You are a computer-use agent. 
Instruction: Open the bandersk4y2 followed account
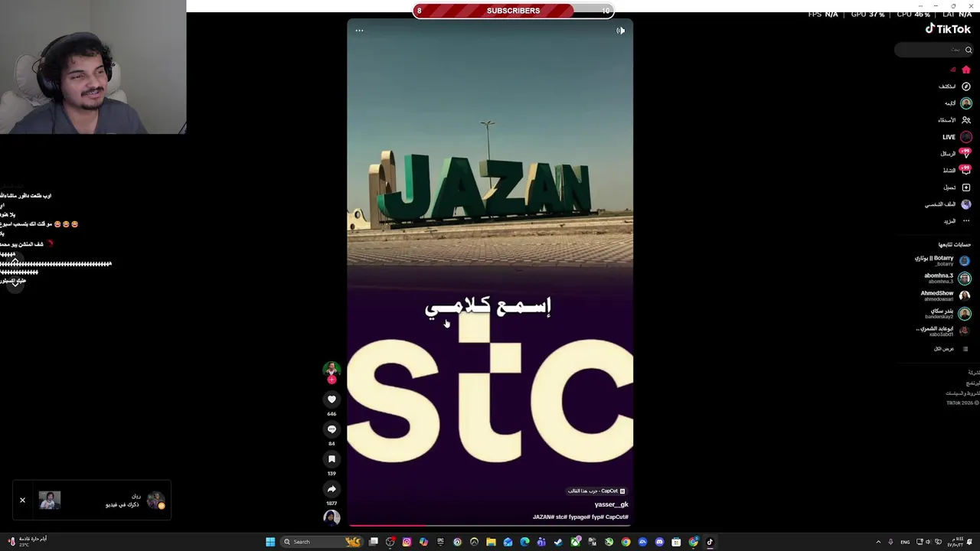pyautogui.click(x=948, y=313)
